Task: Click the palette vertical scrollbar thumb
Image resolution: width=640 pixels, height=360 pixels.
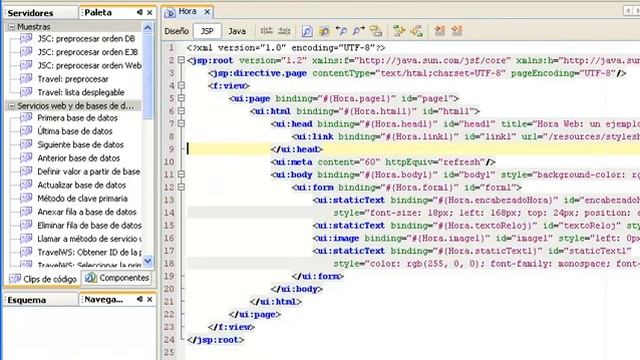Action: (147, 76)
